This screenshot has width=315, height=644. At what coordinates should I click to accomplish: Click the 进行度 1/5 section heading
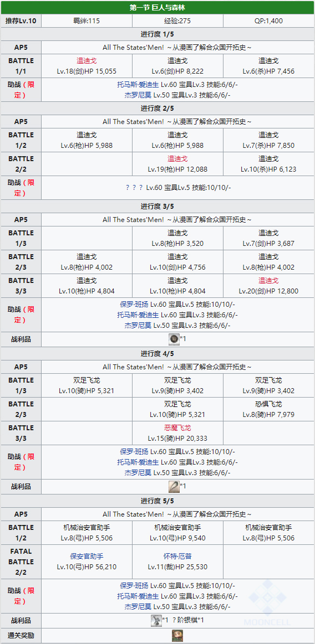157,34
